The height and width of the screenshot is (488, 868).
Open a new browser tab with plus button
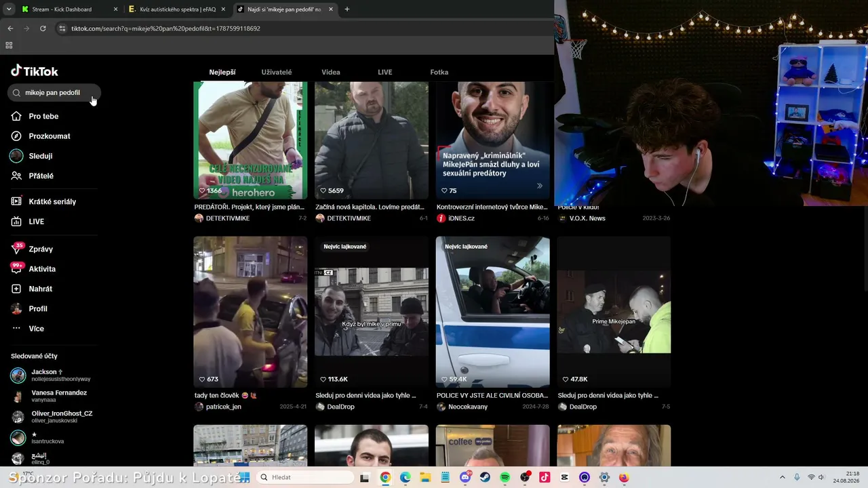tap(347, 9)
